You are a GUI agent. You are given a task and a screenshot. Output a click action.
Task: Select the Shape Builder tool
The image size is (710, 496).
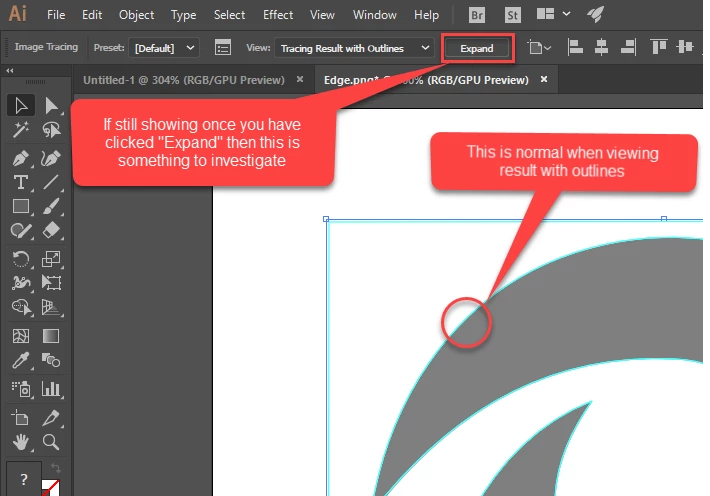[x=21, y=307]
